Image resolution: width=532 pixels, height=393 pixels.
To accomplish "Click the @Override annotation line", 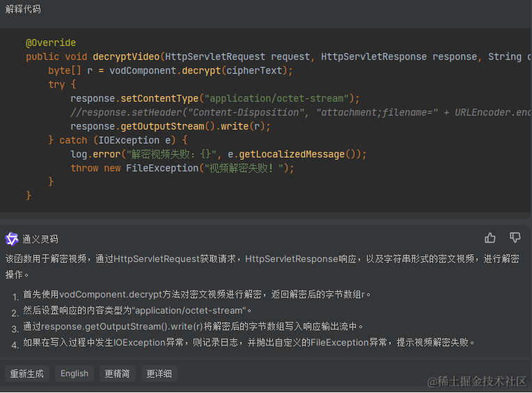I will click(51, 43).
